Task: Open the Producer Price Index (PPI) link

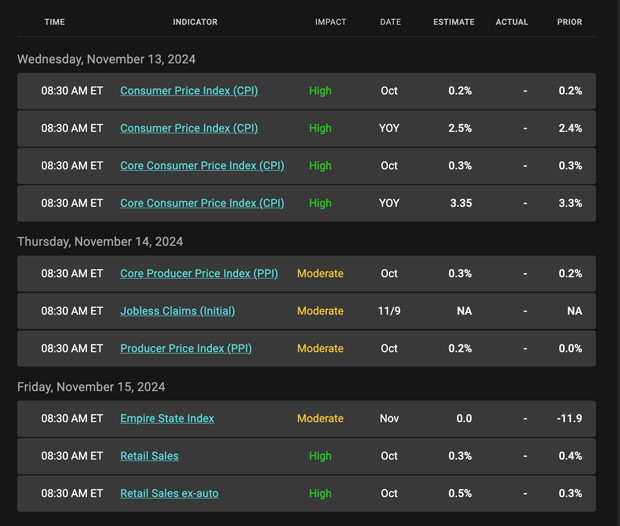Action: pyautogui.click(x=186, y=348)
